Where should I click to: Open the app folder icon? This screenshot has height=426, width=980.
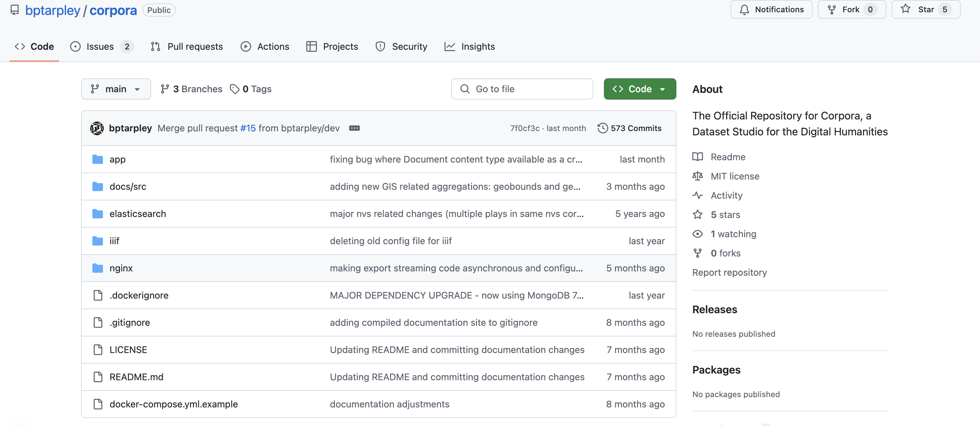tap(98, 159)
